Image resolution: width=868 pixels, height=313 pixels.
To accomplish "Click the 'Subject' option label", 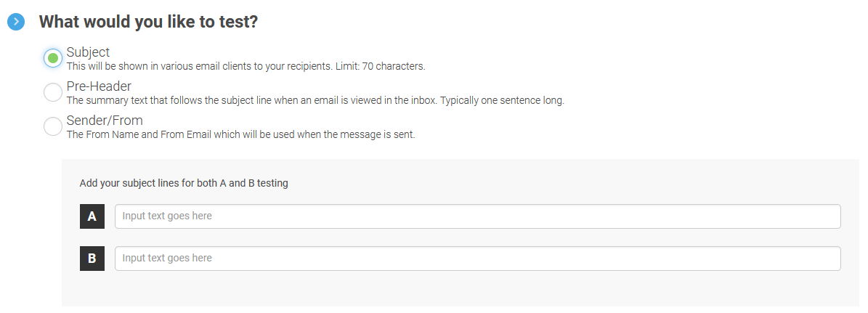I will pos(88,52).
